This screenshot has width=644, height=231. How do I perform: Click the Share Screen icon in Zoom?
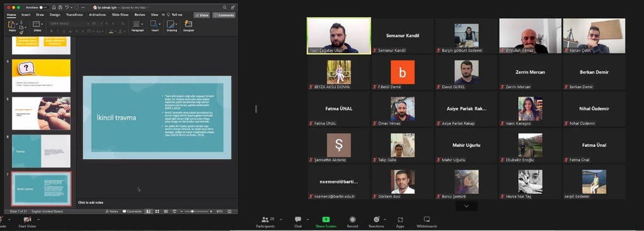coord(326,220)
